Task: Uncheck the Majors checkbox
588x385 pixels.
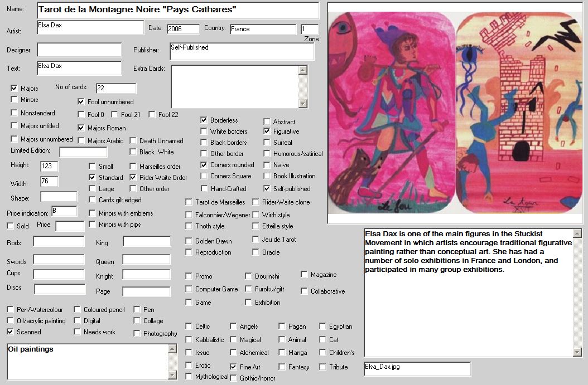Action: coord(15,89)
